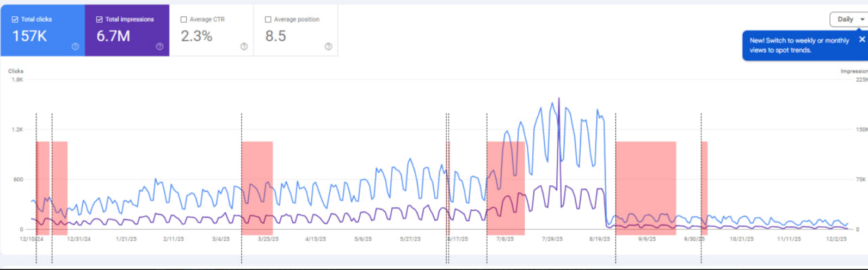The image size is (868, 270).
Task: Enable the Average position checkbox
Action: pos(268,20)
